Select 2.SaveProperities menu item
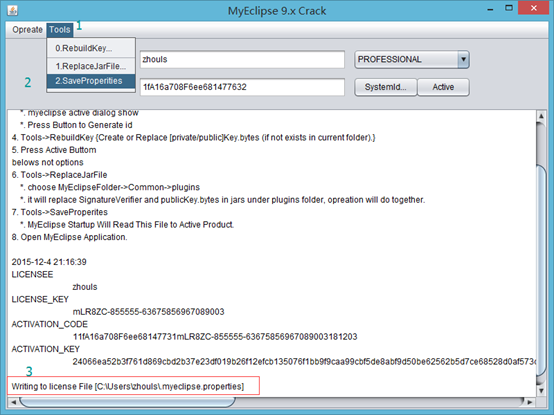 tap(91, 81)
